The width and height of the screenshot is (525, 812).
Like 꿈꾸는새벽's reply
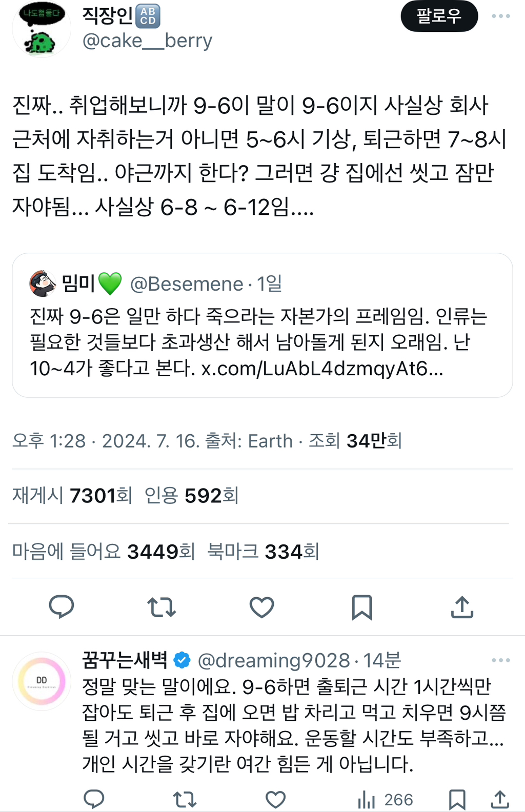(275, 799)
